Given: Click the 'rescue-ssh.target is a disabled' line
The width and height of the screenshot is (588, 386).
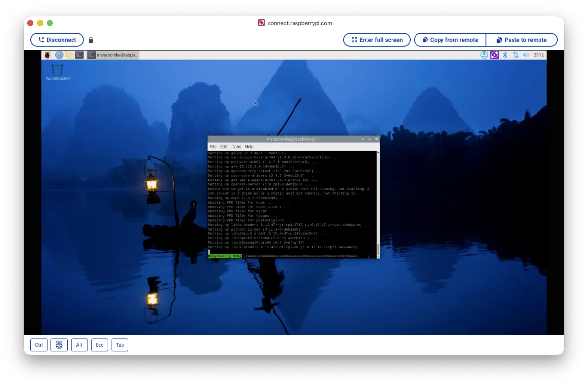Looking at the screenshot, I should click(290, 189).
